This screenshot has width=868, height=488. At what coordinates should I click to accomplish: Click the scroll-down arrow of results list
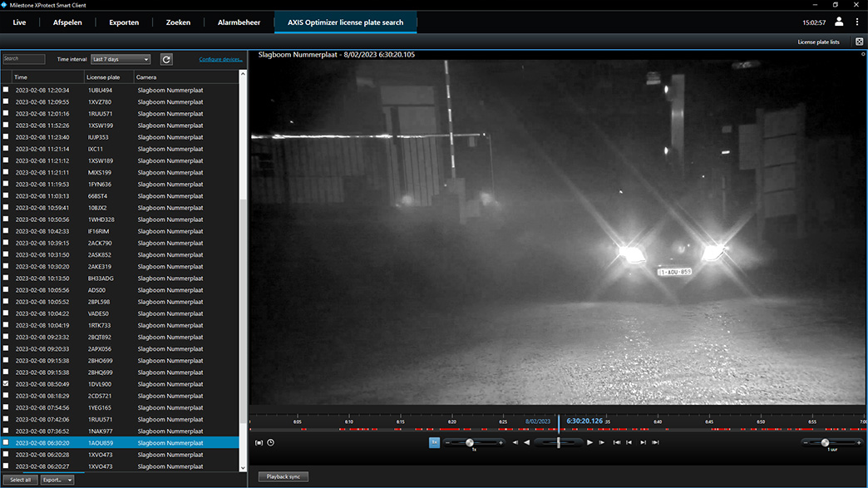coord(243,468)
